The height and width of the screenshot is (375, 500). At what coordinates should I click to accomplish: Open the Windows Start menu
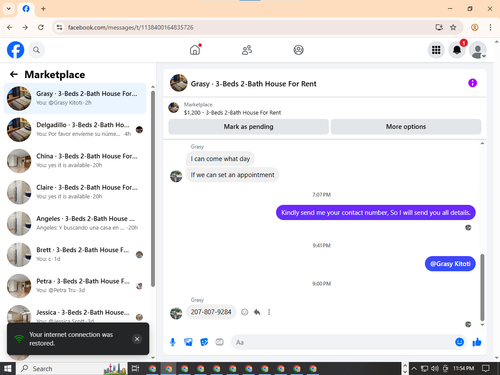pyautogui.click(x=8, y=368)
